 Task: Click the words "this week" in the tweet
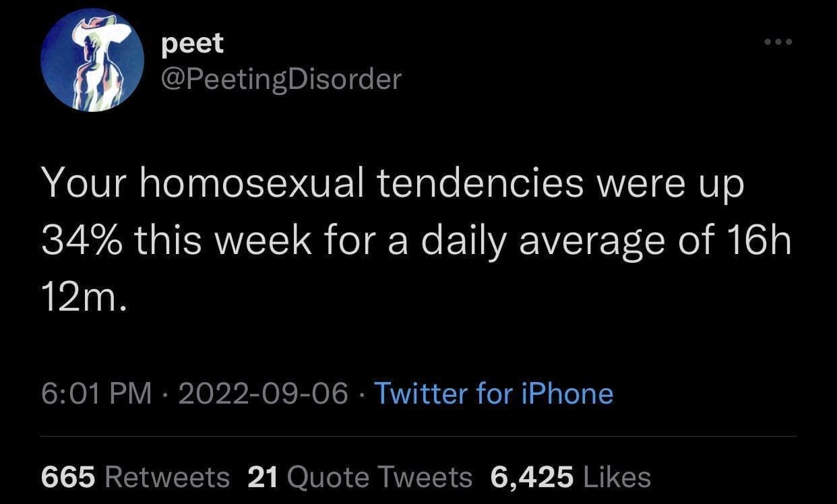(224, 239)
